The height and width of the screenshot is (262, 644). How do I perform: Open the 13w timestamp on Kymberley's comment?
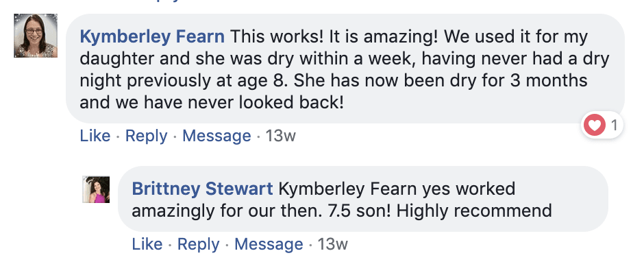(x=280, y=136)
